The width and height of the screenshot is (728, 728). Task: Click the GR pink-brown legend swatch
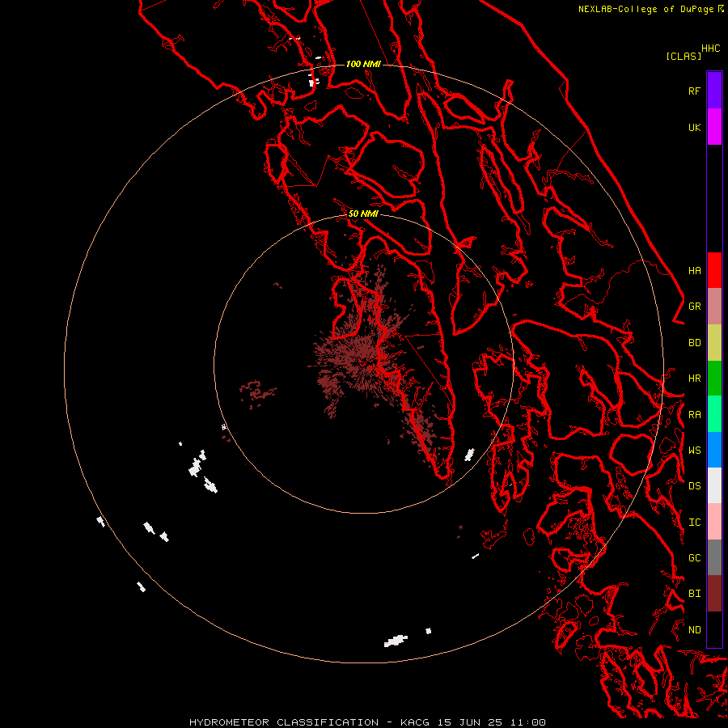click(714, 306)
